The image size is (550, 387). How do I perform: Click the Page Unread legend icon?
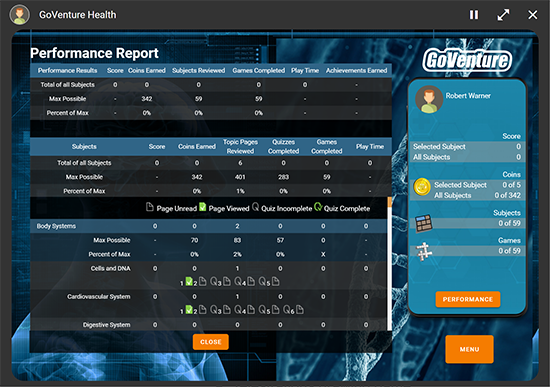(x=150, y=207)
